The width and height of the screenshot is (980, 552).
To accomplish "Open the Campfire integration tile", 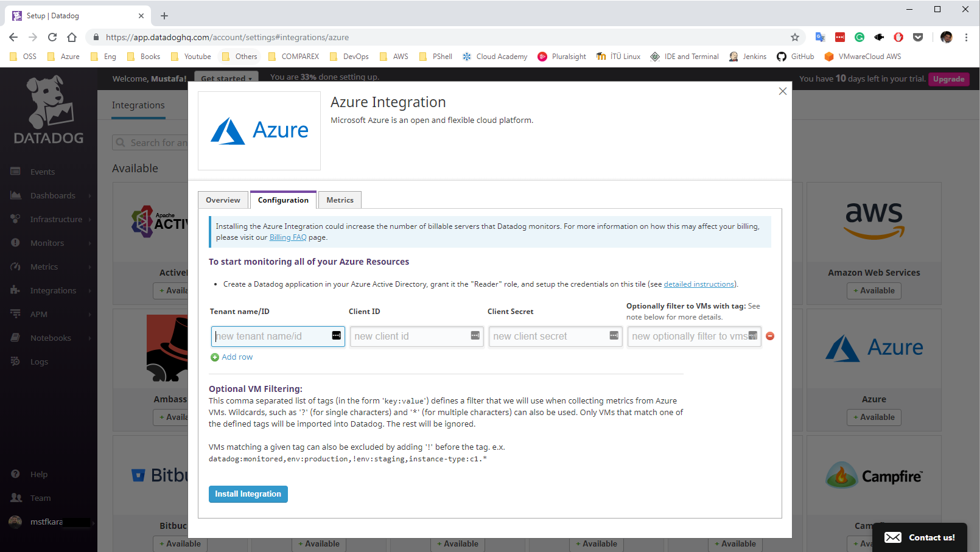I will 874,476.
